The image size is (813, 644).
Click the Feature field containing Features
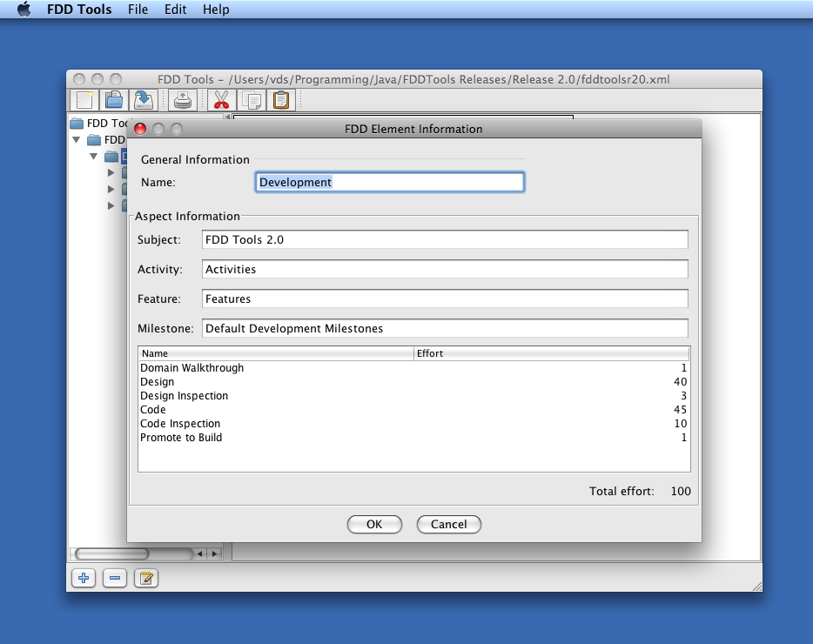click(445, 299)
